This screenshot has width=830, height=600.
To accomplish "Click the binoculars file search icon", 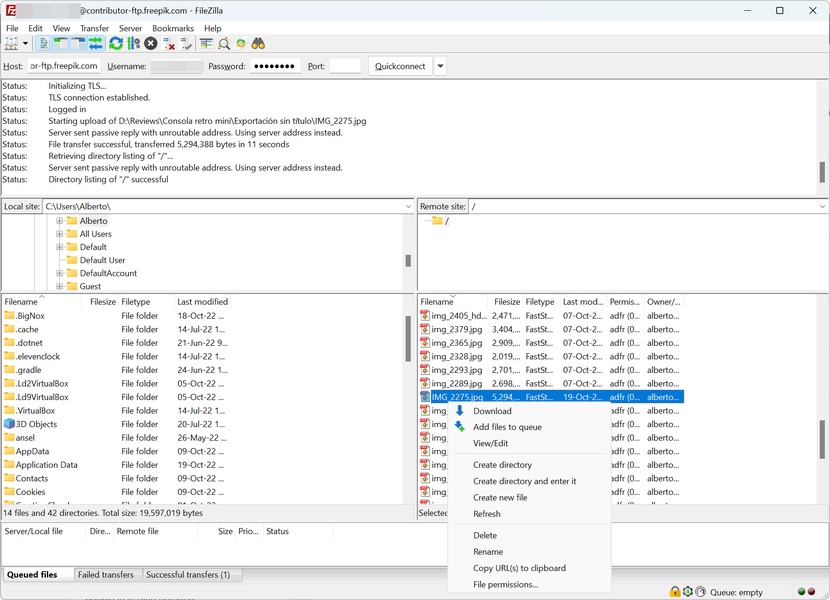I will point(258,44).
